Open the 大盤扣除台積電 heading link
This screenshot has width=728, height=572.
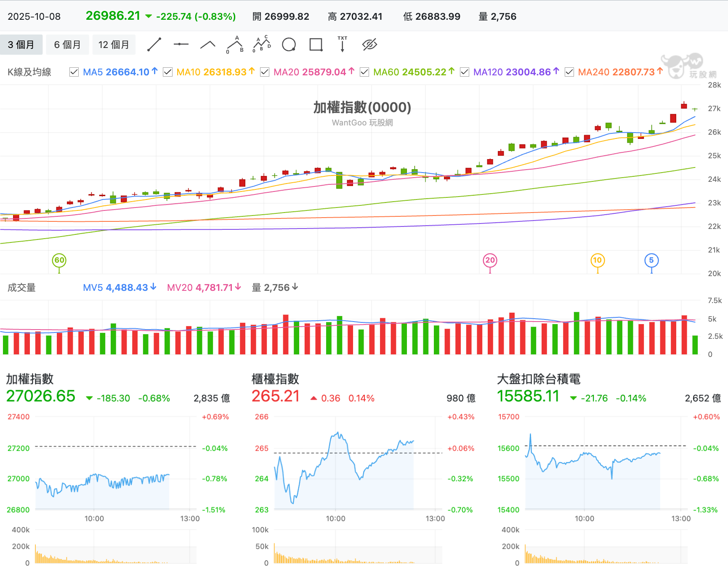[x=539, y=379]
